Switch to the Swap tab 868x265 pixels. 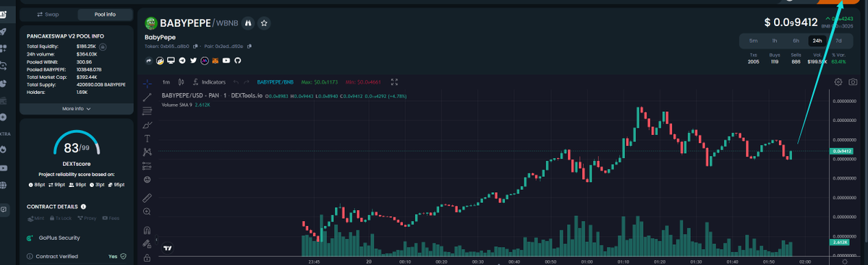pyautogui.click(x=48, y=14)
